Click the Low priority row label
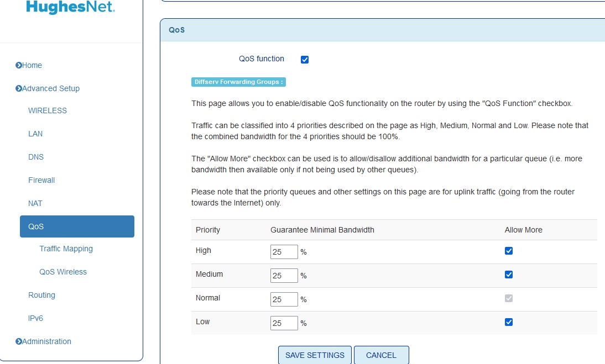605x364 pixels. click(202, 321)
